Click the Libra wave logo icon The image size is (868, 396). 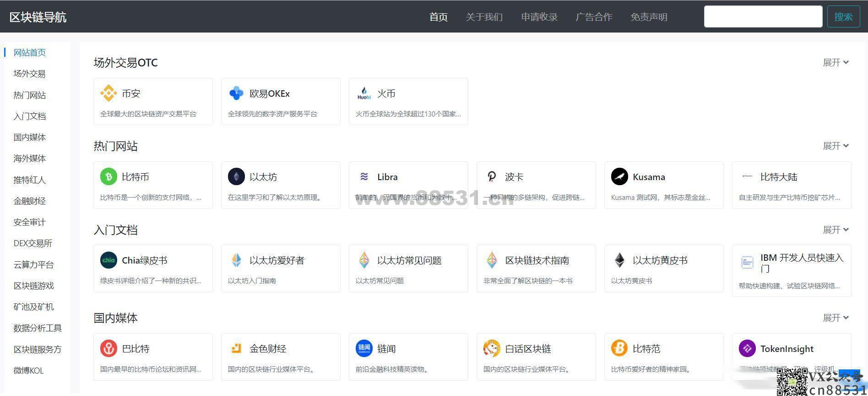(364, 177)
